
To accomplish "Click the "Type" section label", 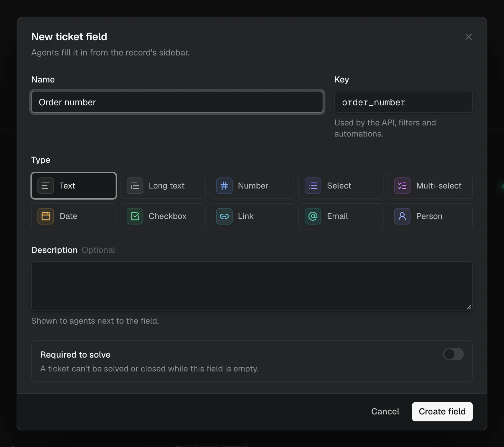I will (41, 160).
